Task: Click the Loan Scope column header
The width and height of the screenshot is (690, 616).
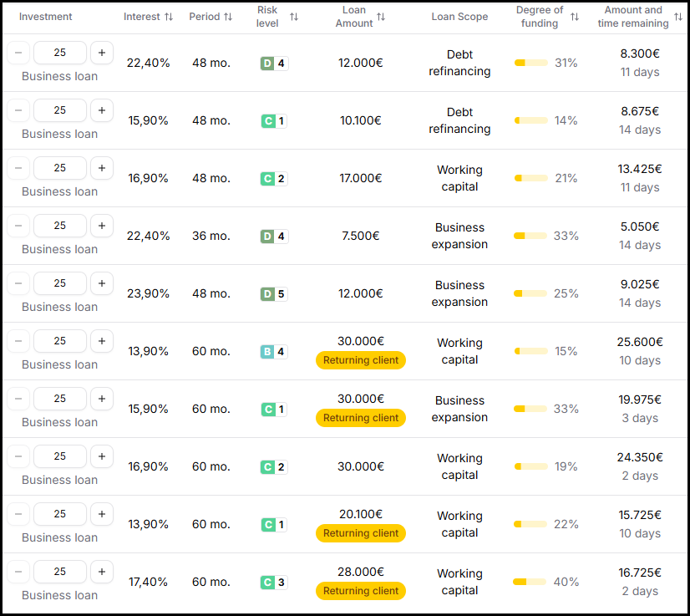Action: pyautogui.click(x=459, y=17)
